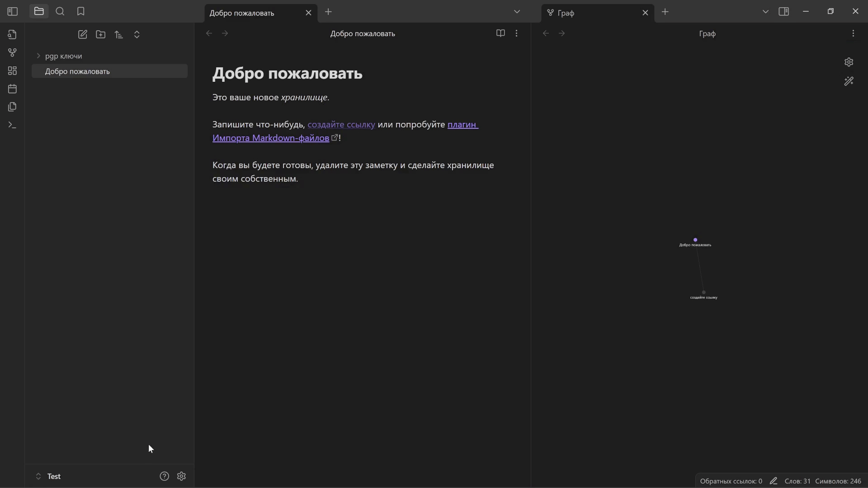
Task: Toggle reading view book icon
Action: click(x=500, y=33)
